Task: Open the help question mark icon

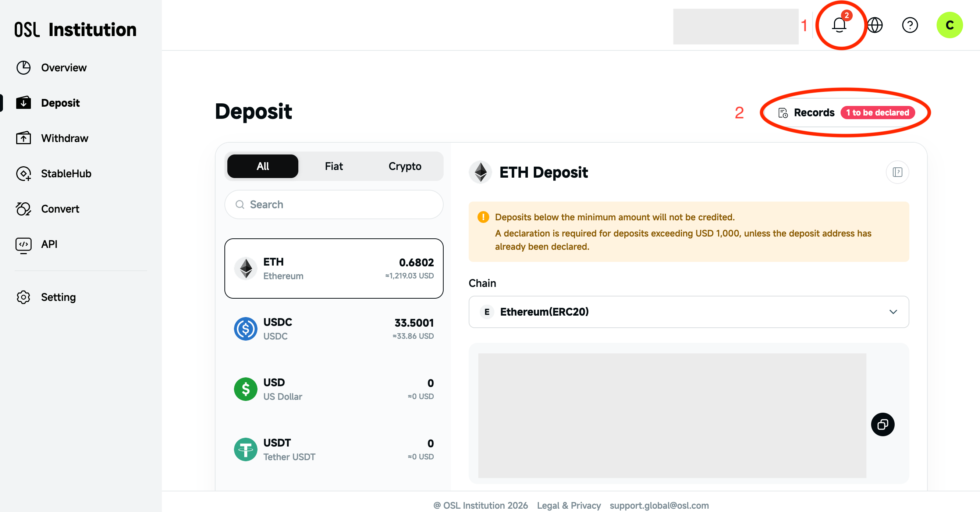Action: coord(910,25)
